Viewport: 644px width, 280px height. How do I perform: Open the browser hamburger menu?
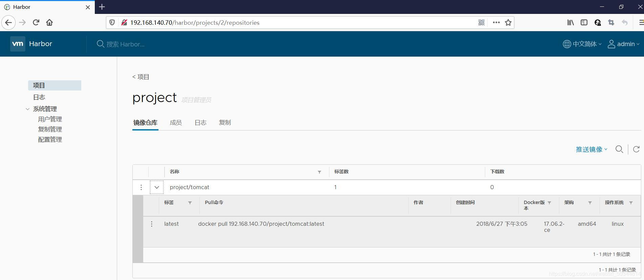click(x=641, y=23)
